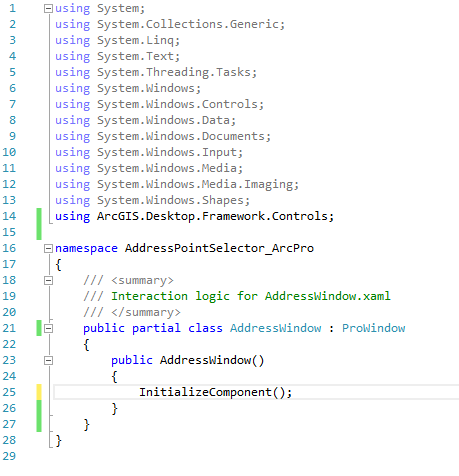Collapse the summary comment block
This screenshot has width=459, height=476.
pos(48,280)
